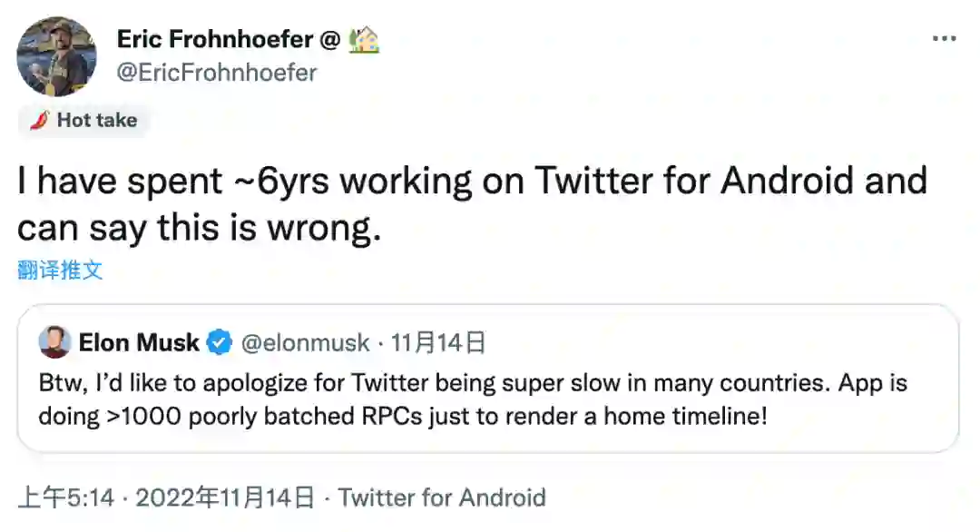Click the 'Twitter for Android' source link
Image resolution: width=980 pixels, height=532 pixels.
coord(442,498)
